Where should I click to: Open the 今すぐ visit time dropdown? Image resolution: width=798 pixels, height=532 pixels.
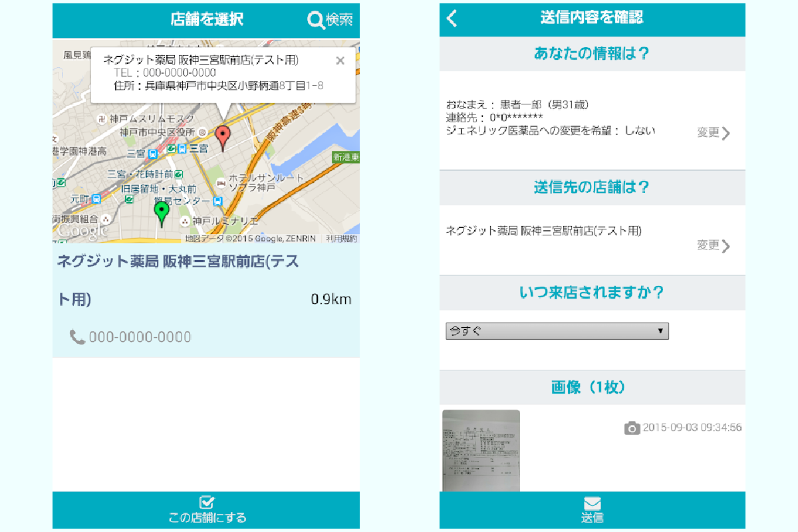pos(557,331)
